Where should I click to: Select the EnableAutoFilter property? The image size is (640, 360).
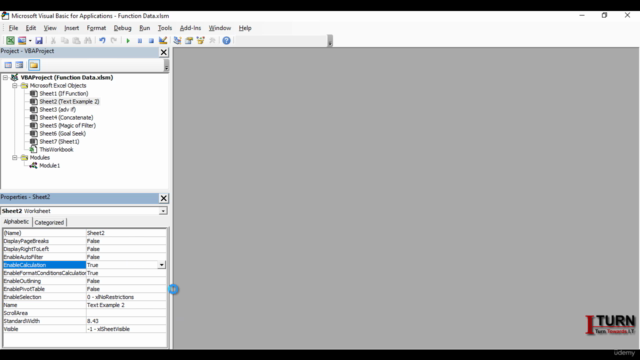[x=44, y=257]
